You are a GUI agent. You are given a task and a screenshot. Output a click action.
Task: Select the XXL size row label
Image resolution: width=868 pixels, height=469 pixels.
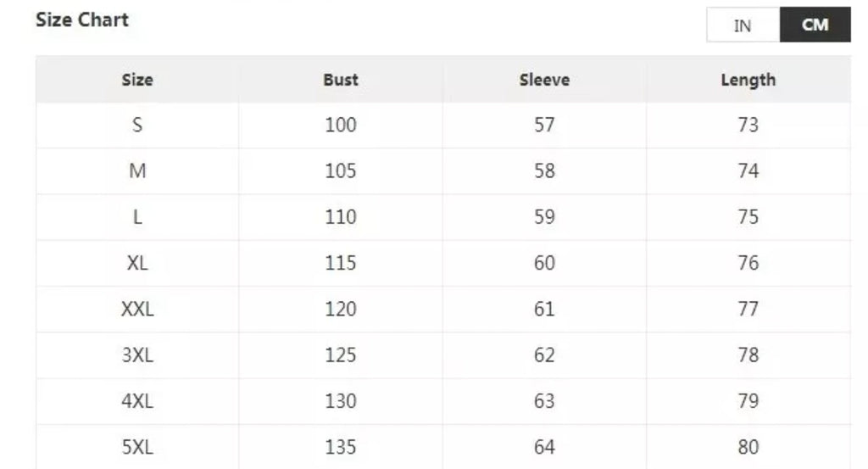(137, 309)
